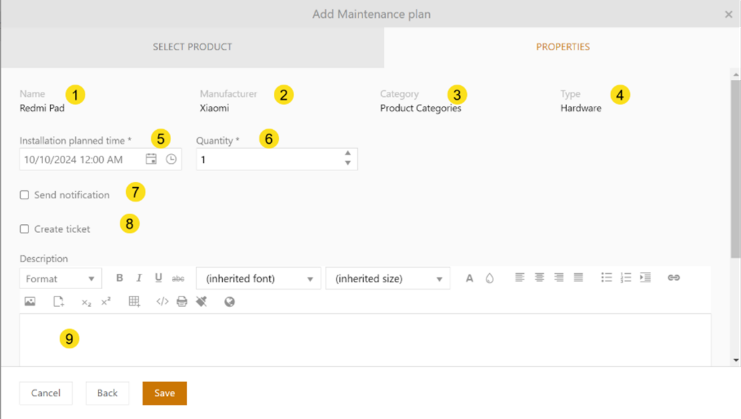
Task: Click the print icon in editor toolbar
Action: [x=182, y=301]
